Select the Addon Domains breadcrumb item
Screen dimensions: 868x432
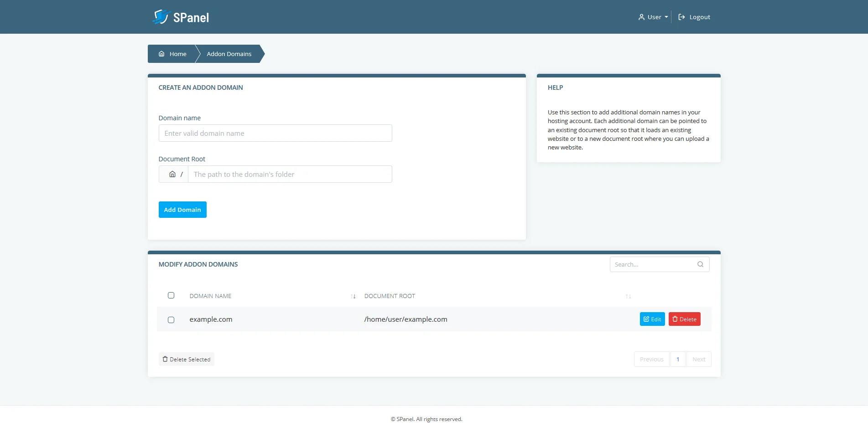(x=229, y=53)
